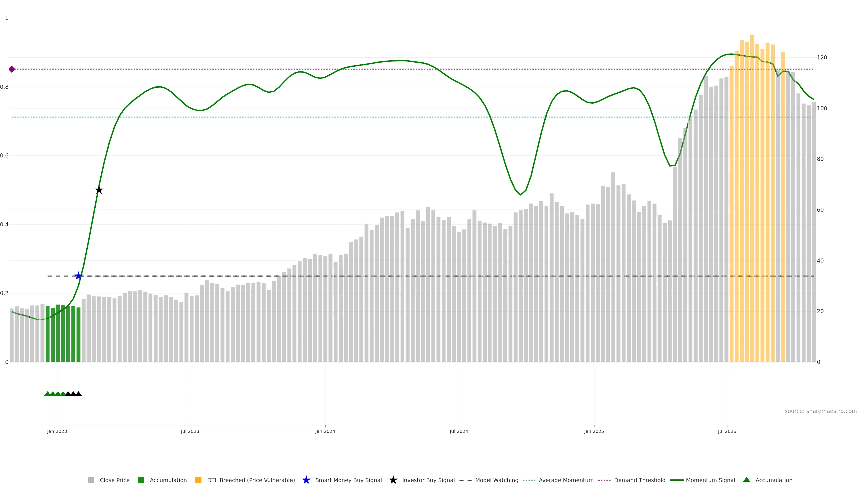Click the Jul 2025 axis label
868x488 pixels.
point(727,431)
